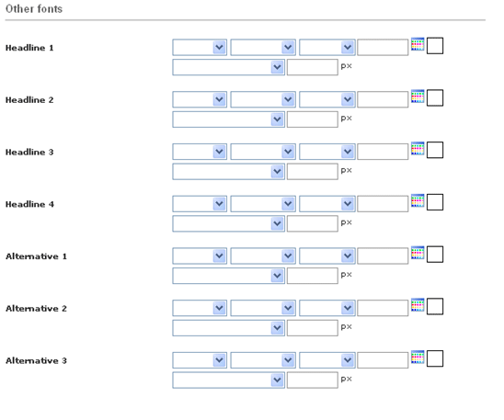Focus the color value field in Alternative 1 row
Viewport: 504px width, 420px height.
(x=383, y=255)
